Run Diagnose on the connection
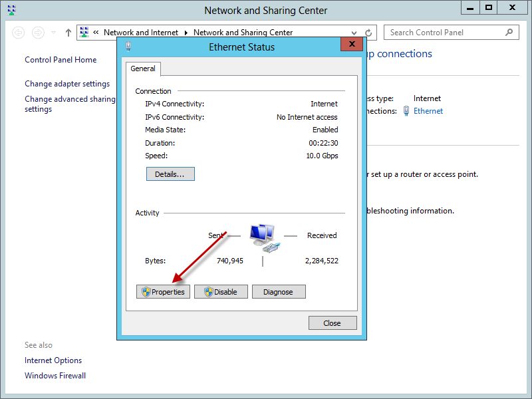Screen dimensions: 532x399 (278, 292)
